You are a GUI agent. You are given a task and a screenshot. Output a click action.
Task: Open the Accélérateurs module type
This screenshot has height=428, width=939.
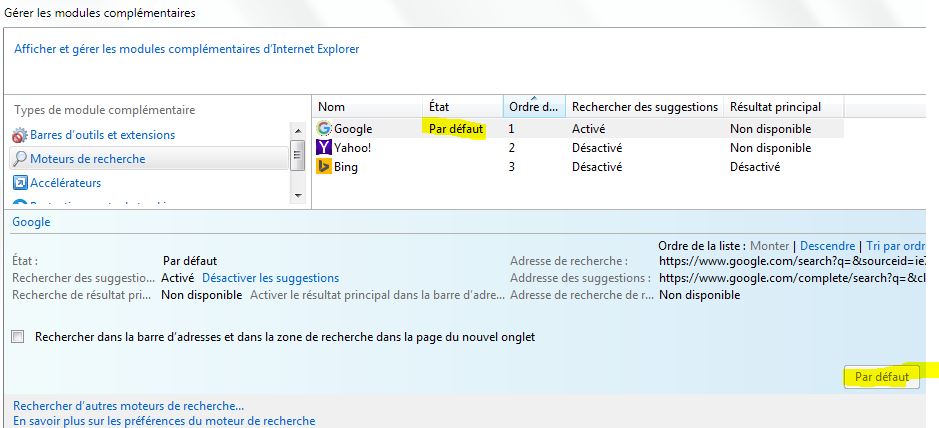pos(65,183)
